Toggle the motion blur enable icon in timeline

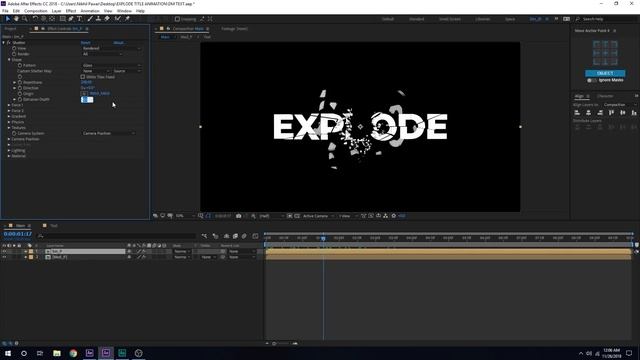click(x=244, y=236)
